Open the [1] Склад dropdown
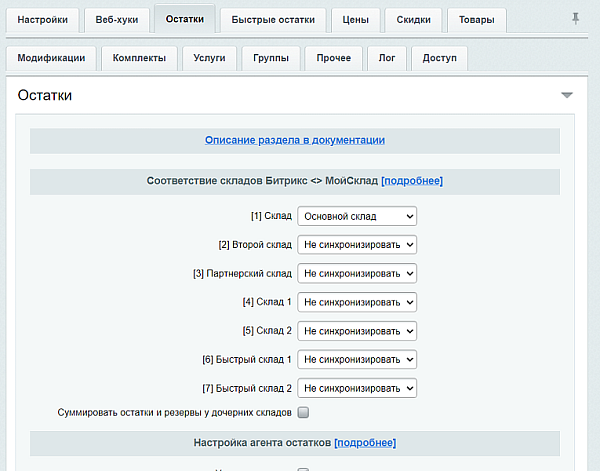600x471 pixels. [x=357, y=216]
